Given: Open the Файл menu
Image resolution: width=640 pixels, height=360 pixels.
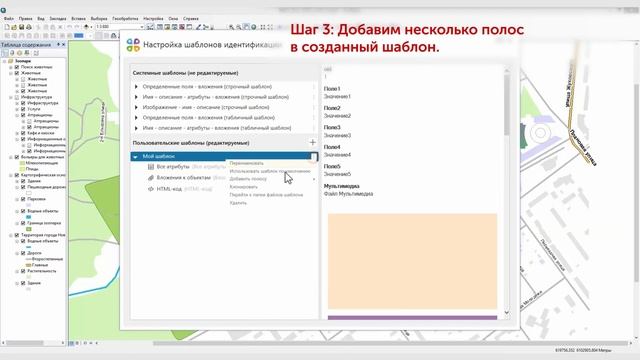Looking at the screenshot, I should click(x=9, y=19).
